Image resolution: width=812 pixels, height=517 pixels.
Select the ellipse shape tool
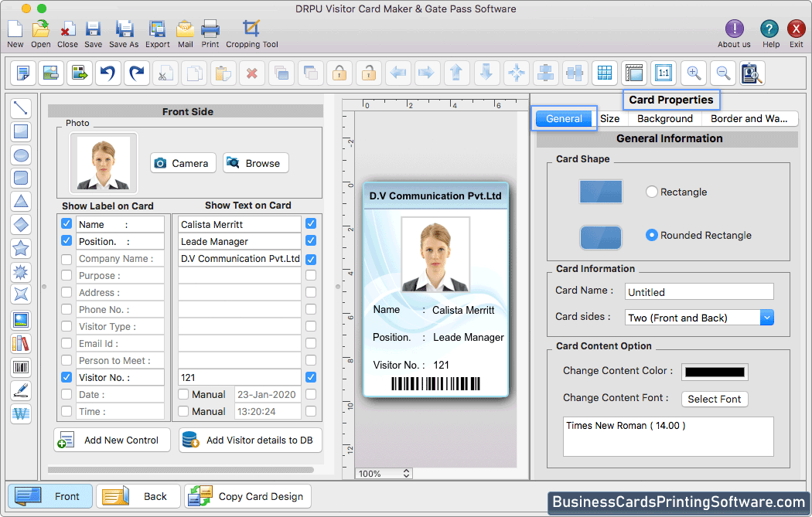tap(21, 155)
